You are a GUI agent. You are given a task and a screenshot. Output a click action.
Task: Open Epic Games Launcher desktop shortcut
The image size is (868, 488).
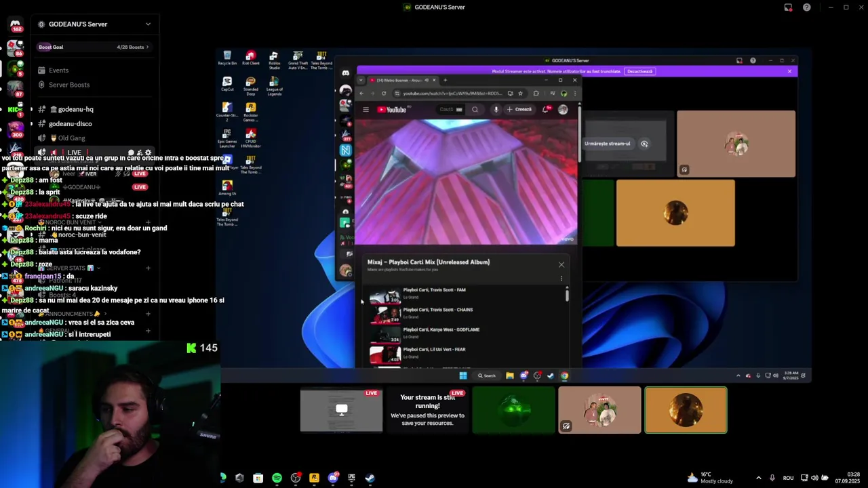tap(227, 138)
